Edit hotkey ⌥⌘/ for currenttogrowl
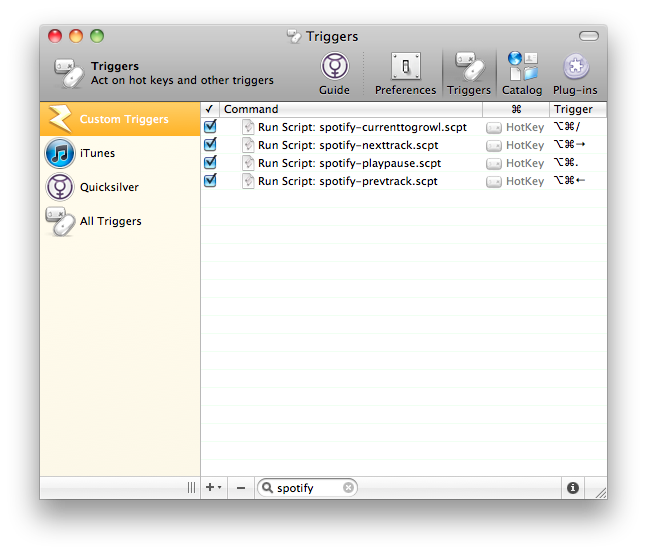The image size is (647, 554). [567, 127]
